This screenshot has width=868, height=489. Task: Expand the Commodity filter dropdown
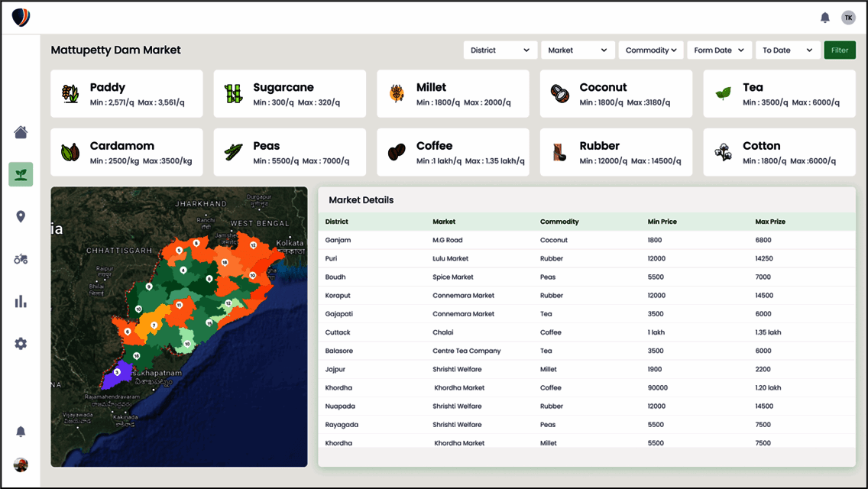coord(650,50)
